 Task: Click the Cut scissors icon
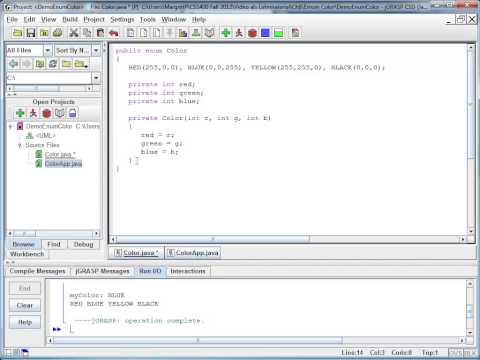click(x=74, y=33)
